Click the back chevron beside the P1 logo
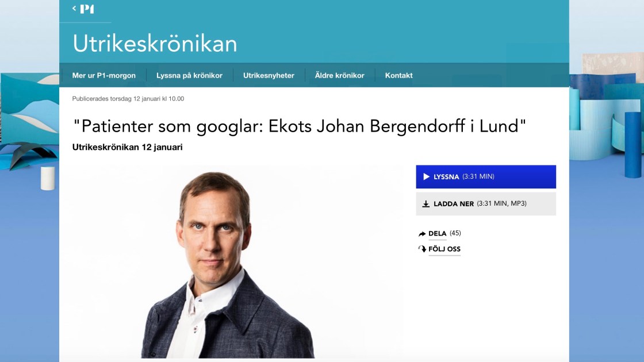This screenshot has width=644, height=362. (x=74, y=8)
